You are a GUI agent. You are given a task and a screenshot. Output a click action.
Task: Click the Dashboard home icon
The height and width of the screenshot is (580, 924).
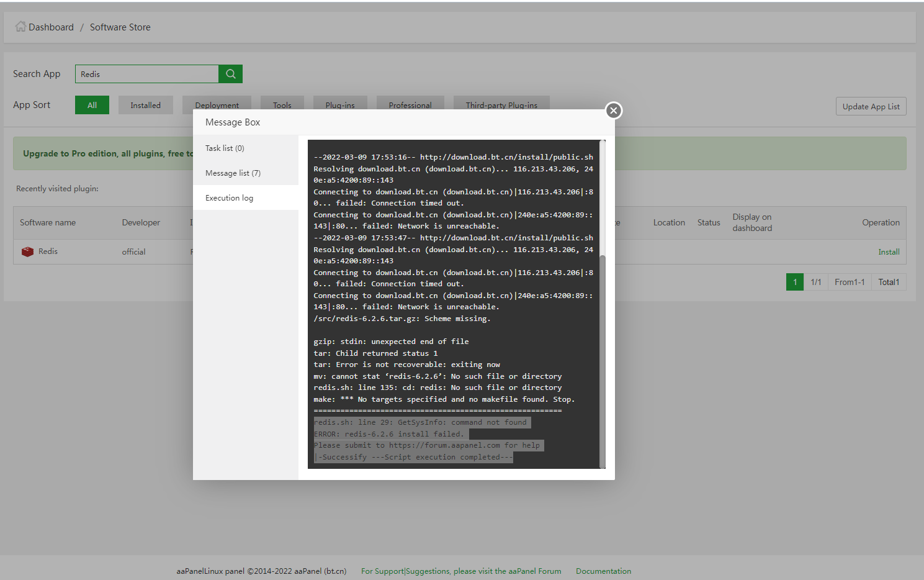point(20,27)
